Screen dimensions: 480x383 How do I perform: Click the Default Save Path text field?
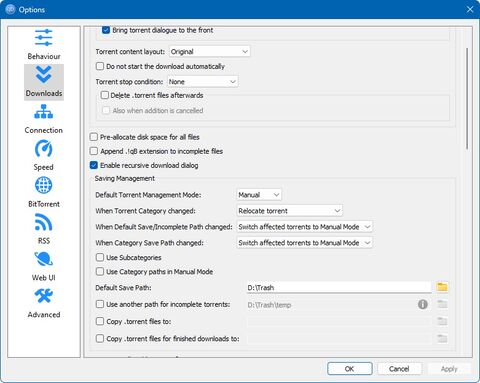tap(339, 288)
